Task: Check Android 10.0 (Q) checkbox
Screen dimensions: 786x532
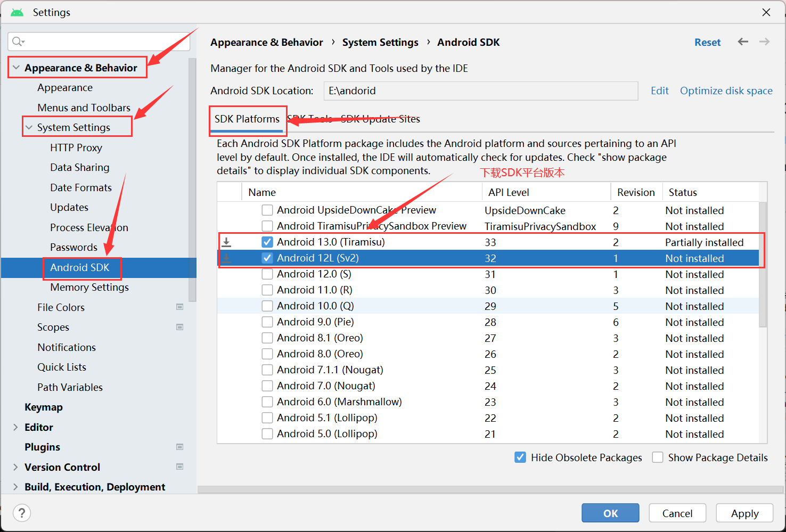Action: 267,306
